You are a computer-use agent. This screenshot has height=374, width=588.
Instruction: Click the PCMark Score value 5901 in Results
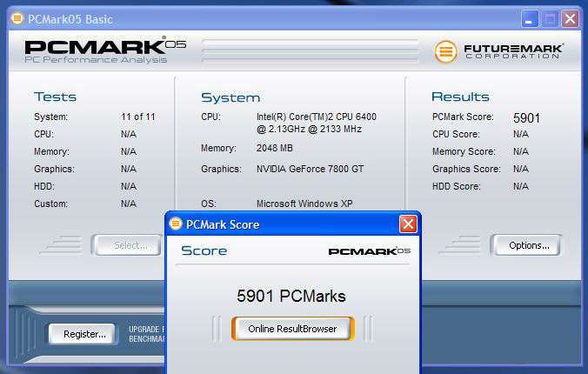click(526, 118)
